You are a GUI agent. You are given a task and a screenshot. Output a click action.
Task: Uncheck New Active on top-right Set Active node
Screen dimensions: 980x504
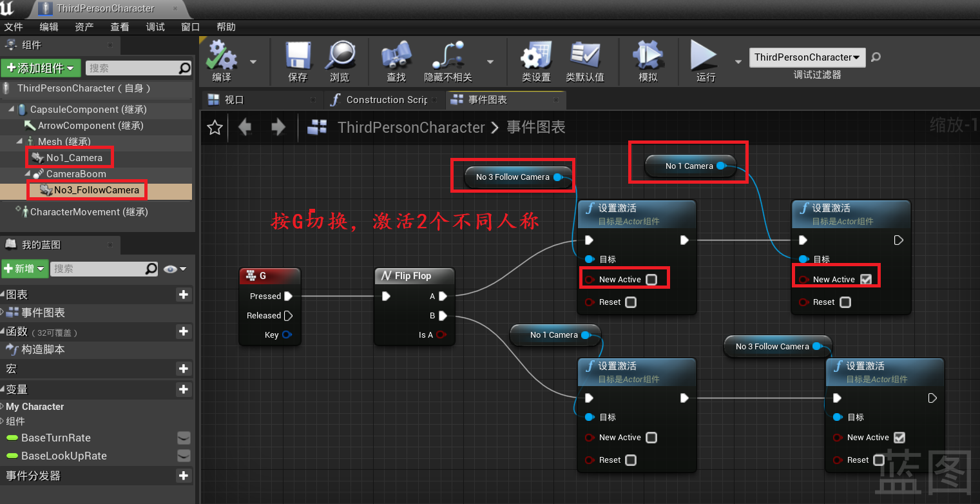(866, 279)
